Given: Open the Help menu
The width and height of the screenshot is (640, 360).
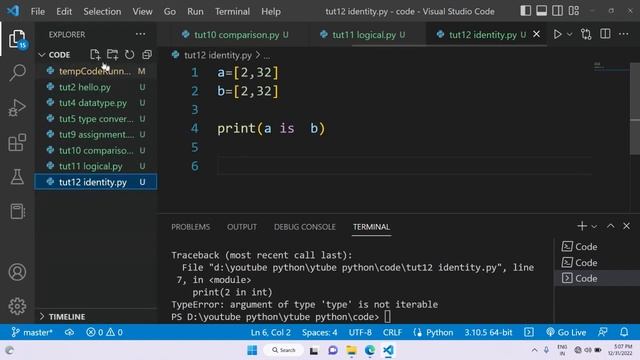Looking at the screenshot, I should (x=271, y=11).
